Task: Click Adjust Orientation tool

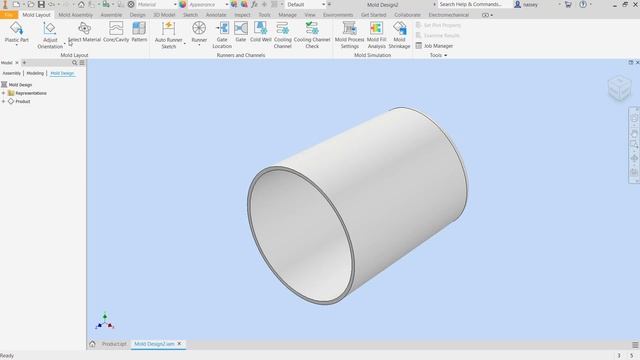Action: tap(50, 35)
